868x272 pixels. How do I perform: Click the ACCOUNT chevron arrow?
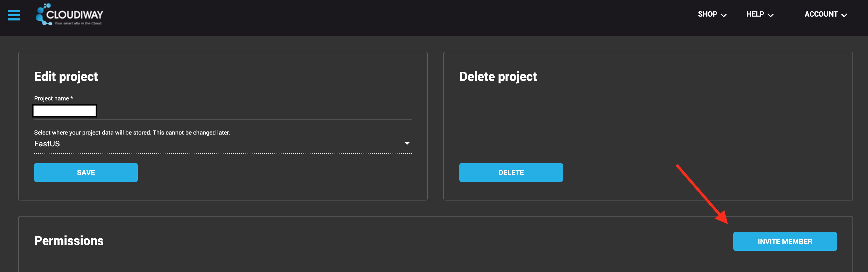[x=844, y=15]
